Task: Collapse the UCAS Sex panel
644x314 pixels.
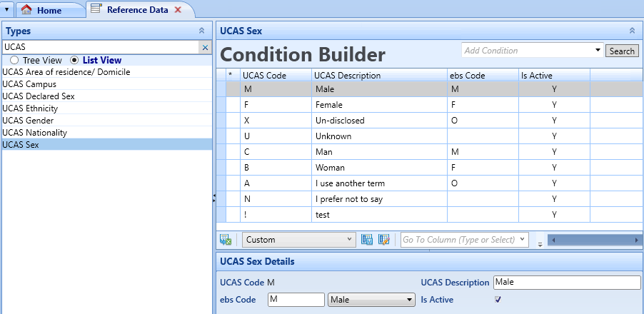Action: point(632,31)
